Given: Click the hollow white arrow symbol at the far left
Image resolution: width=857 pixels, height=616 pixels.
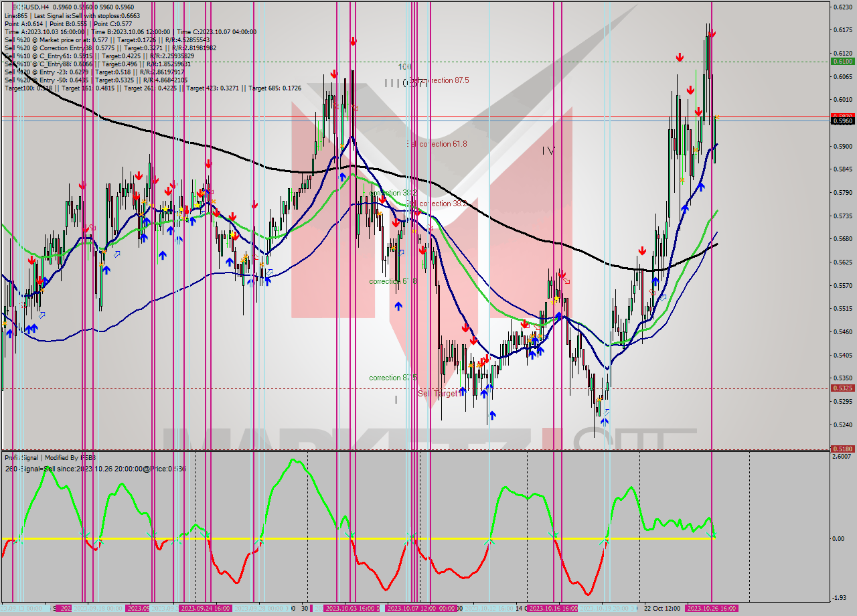Looking at the screenshot, I should [x=42, y=315].
